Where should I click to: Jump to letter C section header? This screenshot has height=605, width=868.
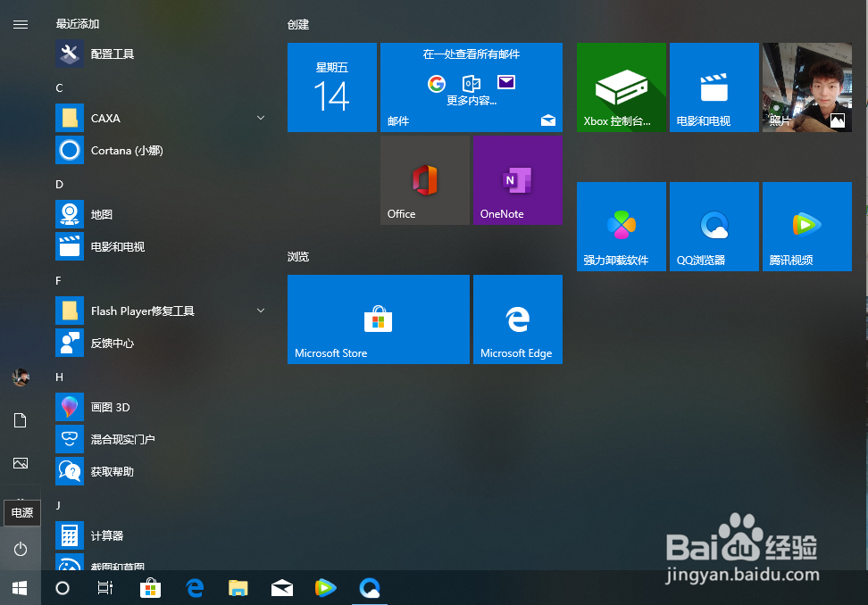point(59,88)
